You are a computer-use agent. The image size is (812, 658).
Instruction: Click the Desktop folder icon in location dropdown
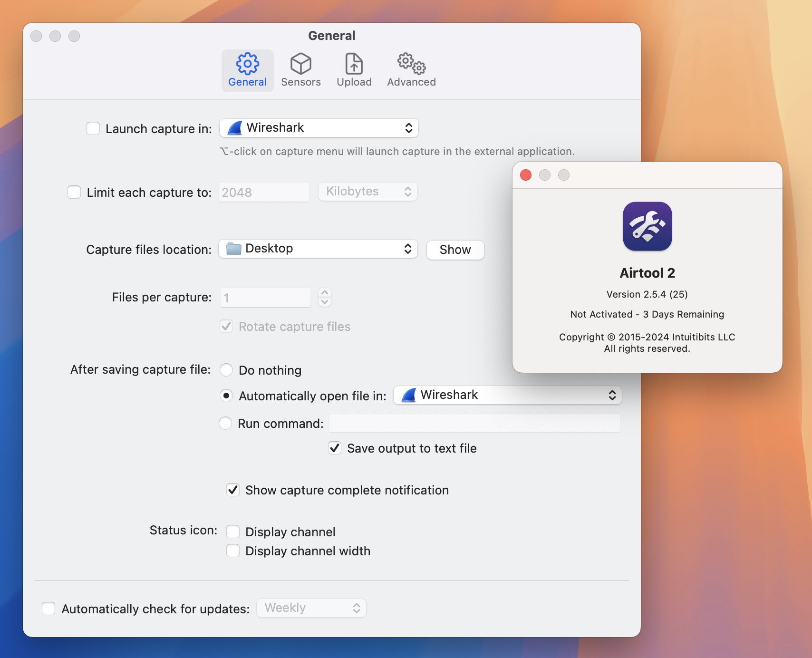coord(233,249)
